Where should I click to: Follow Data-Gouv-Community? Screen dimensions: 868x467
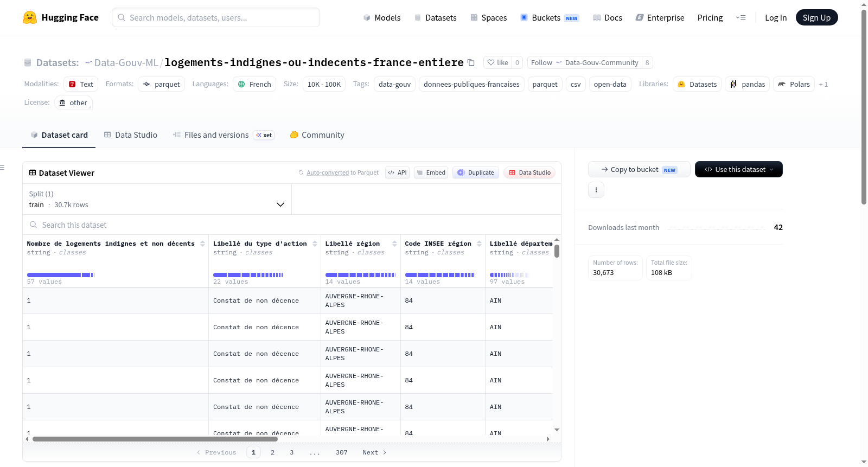click(585, 62)
